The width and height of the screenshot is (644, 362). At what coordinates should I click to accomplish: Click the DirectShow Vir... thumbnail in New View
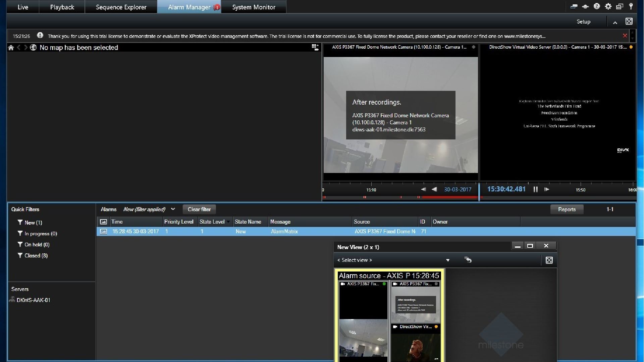pos(416,343)
